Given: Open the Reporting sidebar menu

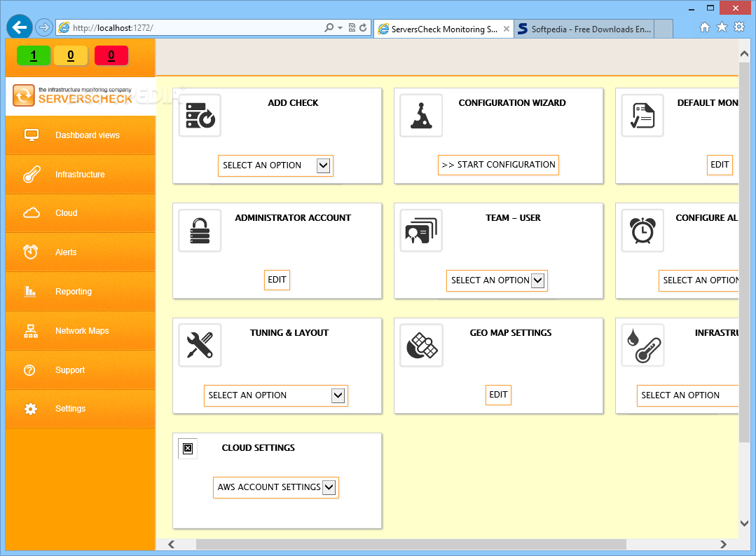Looking at the screenshot, I should click(81, 292).
